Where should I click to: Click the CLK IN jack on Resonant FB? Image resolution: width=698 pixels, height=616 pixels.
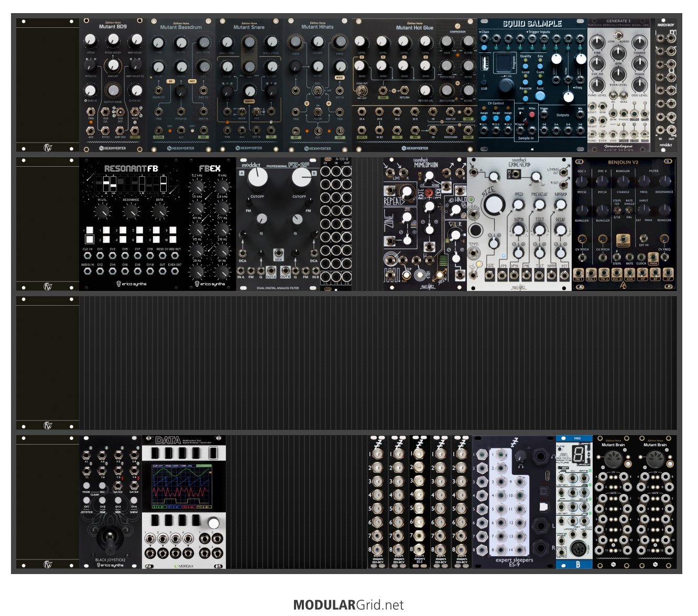(87, 256)
